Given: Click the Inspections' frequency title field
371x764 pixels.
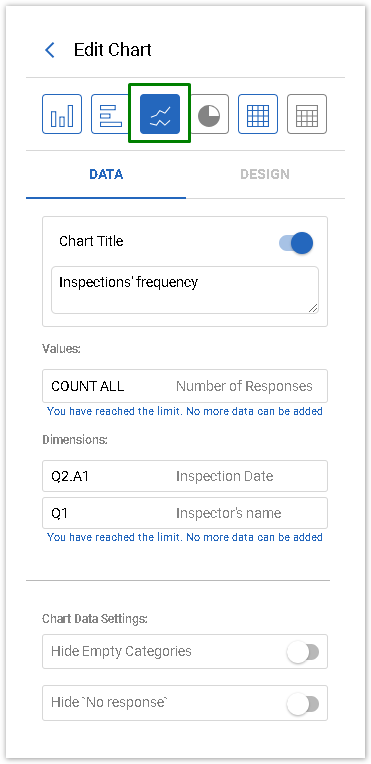Looking at the screenshot, I should [x=185, y=290].
